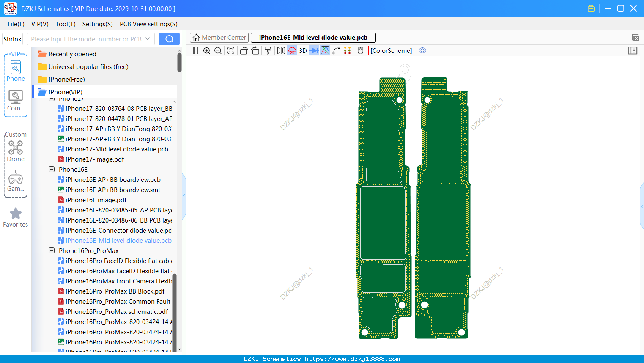The width and height of the screenshot is (644, 363).
Task: Open iPhone17-Mid level diode value.pcb
Action: tap(117, 149)
